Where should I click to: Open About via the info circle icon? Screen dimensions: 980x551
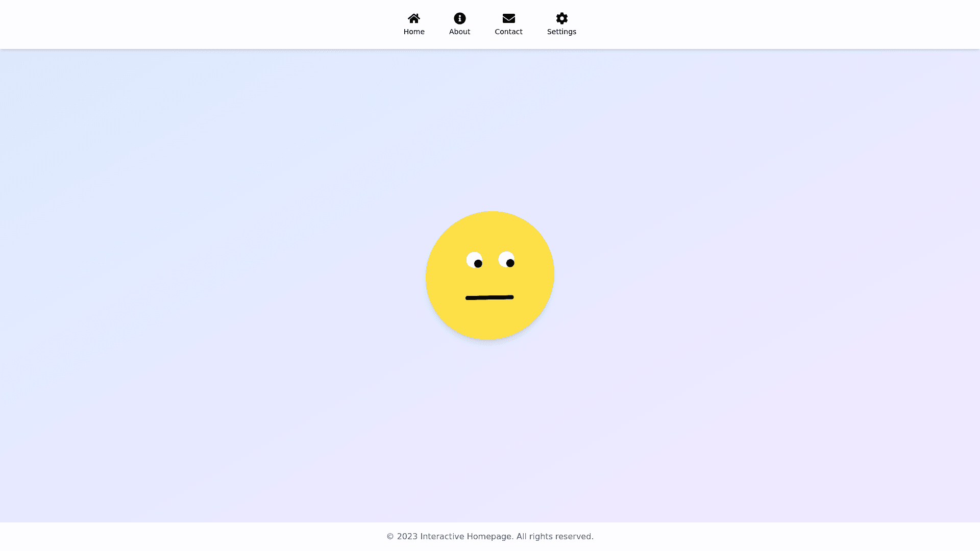click(x=459, y=18)
